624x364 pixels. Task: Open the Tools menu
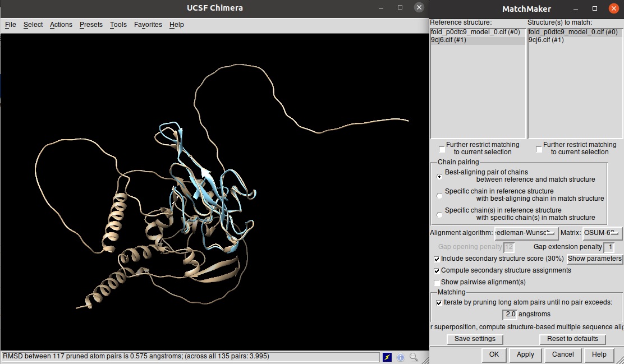click(x=118, y=25)
